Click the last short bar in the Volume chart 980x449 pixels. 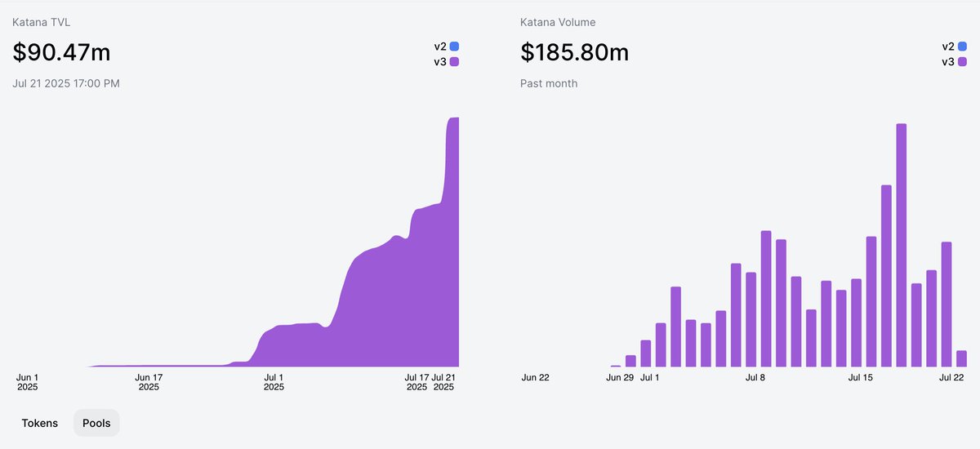[962, 358]
